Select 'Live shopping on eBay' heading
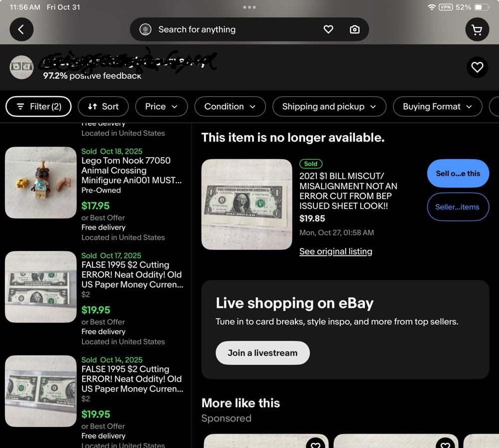The image size is (499, 448). click(294, 303)
